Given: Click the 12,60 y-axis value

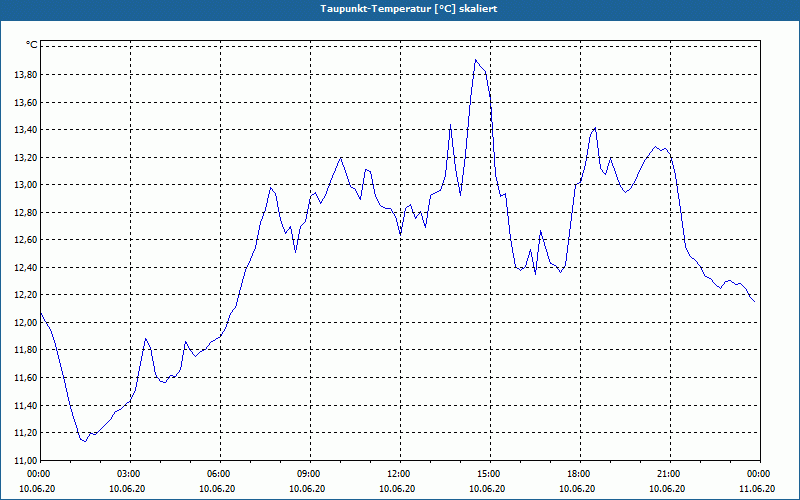Looking at the screenshot, I should 27,240.
